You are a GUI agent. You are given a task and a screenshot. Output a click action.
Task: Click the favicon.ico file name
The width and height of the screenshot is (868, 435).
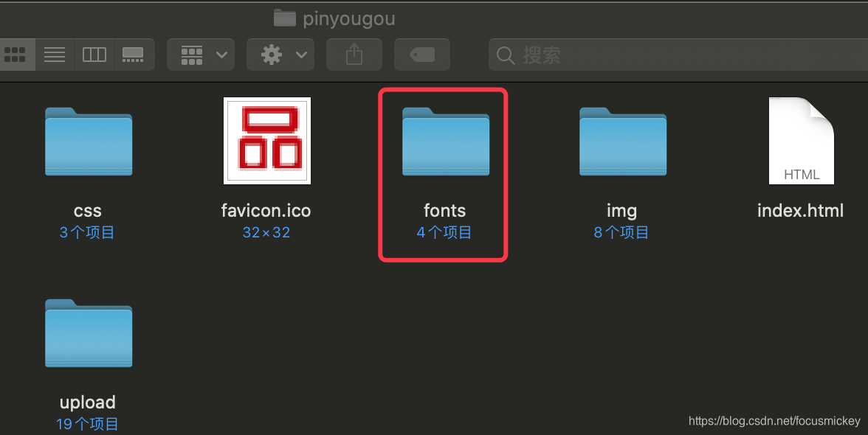(266, 211)
